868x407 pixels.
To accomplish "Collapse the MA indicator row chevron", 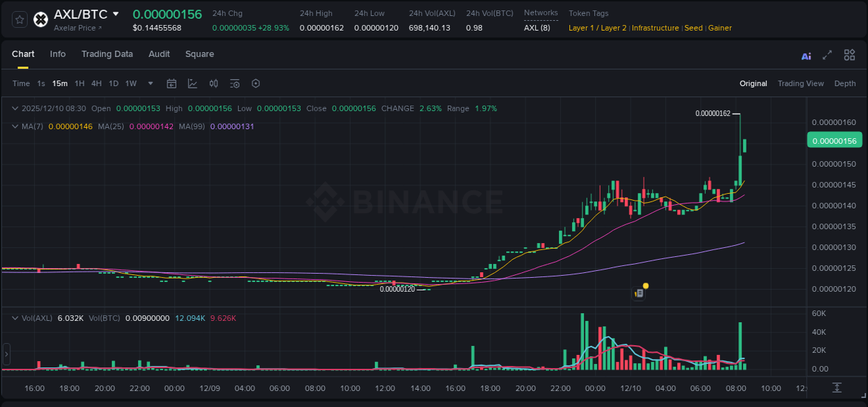I will coord(15,126).
